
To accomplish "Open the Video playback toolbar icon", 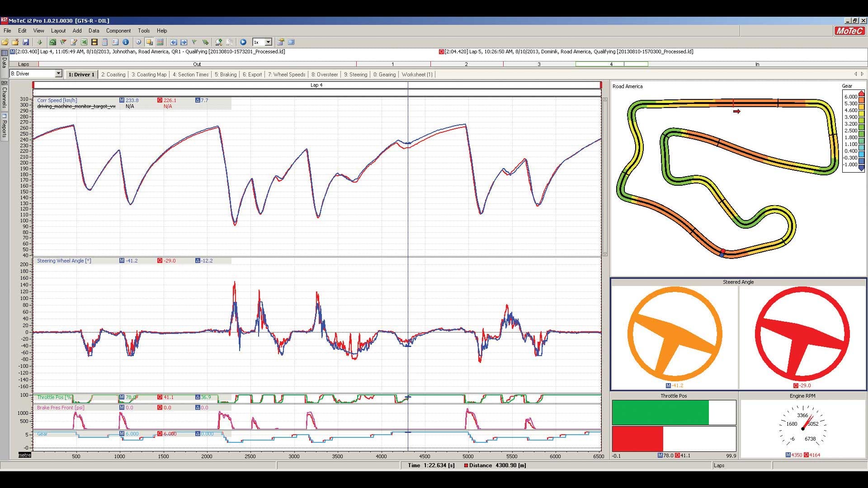I will tap(94, 42).
